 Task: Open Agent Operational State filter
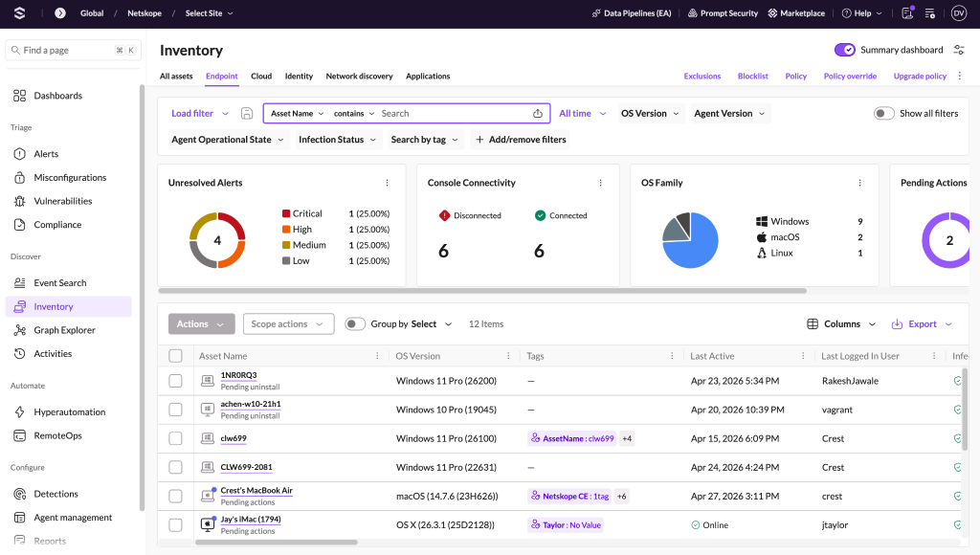point(228,140)
